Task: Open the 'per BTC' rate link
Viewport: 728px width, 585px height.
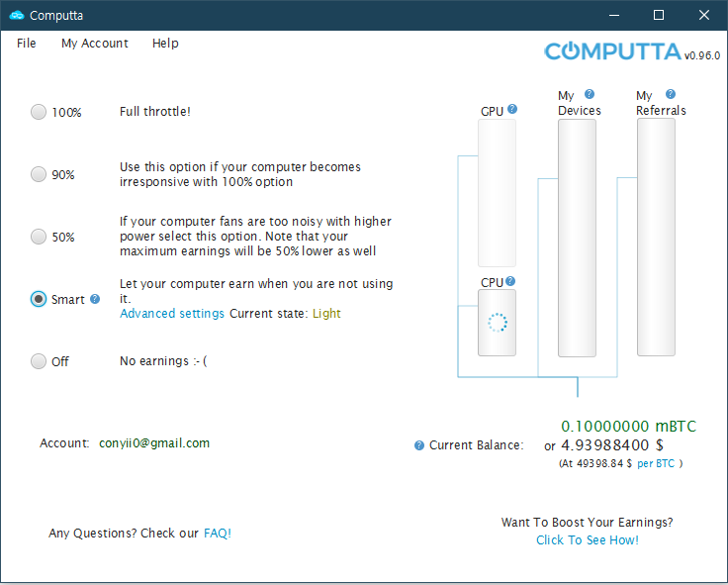Action: (656, 463)
